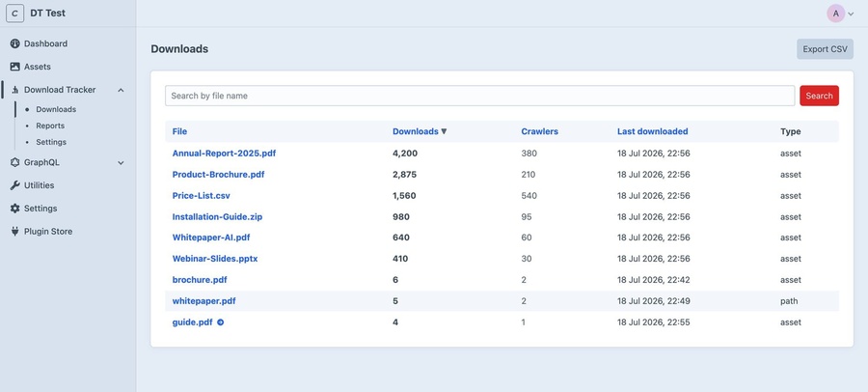Click the 4,200 downloads value

pyautogui.click(x=405, y=153)
